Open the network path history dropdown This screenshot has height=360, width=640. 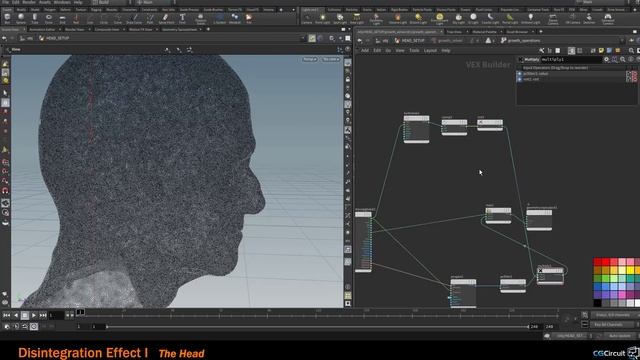(622, 41)
